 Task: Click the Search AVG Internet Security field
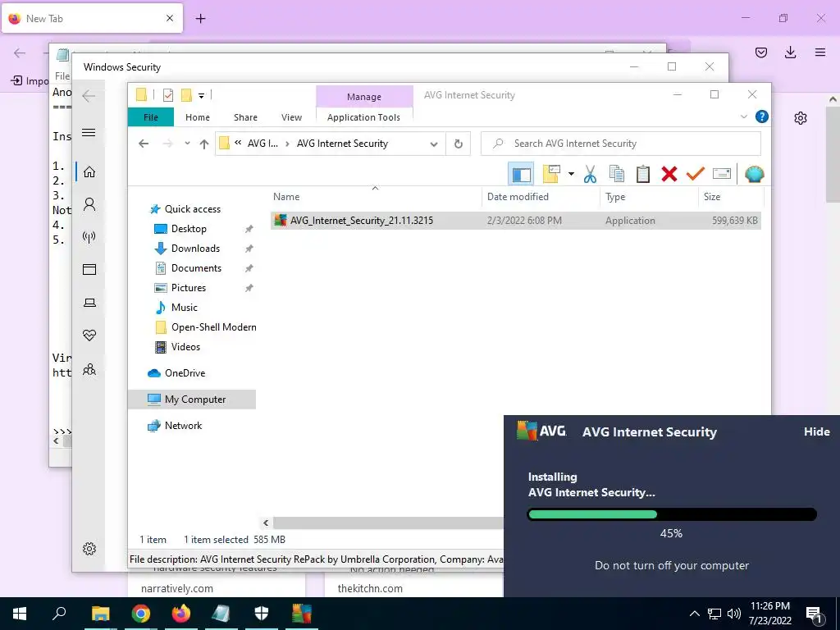pos(621,144)
